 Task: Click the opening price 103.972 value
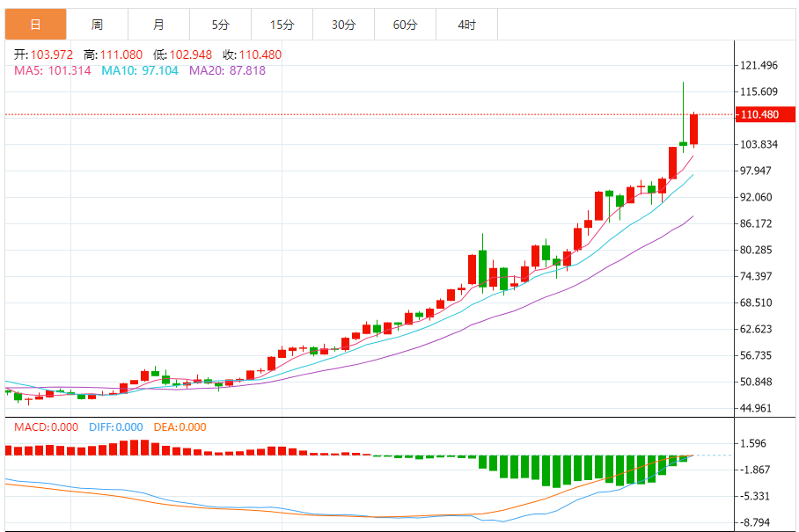click(50, 55)
